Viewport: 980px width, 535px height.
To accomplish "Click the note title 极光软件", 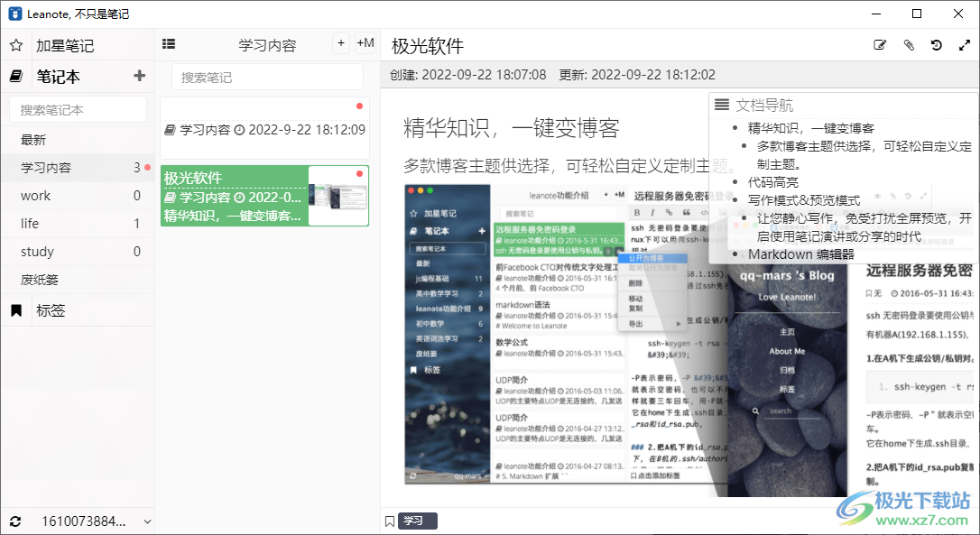I will pos(428,46).
